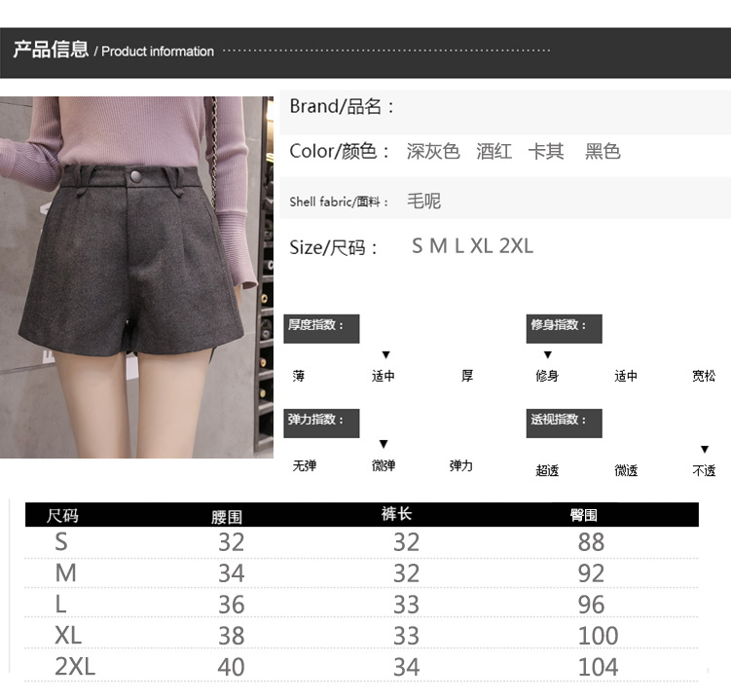
Task: Click the 厚度指数 label box
Action: coord(322,328)
